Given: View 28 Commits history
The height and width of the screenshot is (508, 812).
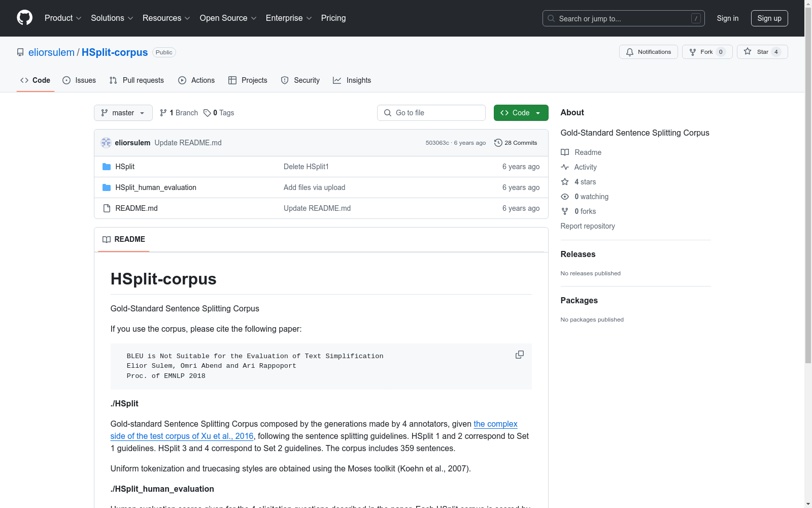Looking at the screenshot, I should click(516, 143).
